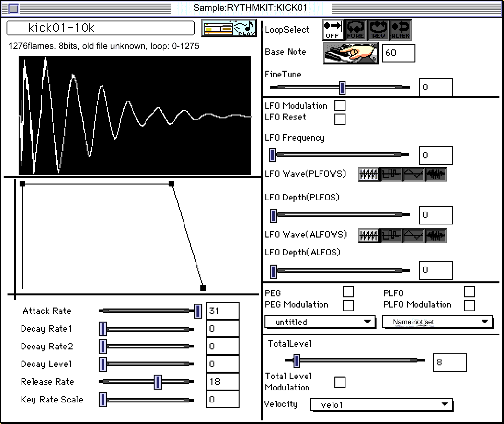
Task: Expand the Velocity velo1 dropdown
Action: [x=381, y=405]
